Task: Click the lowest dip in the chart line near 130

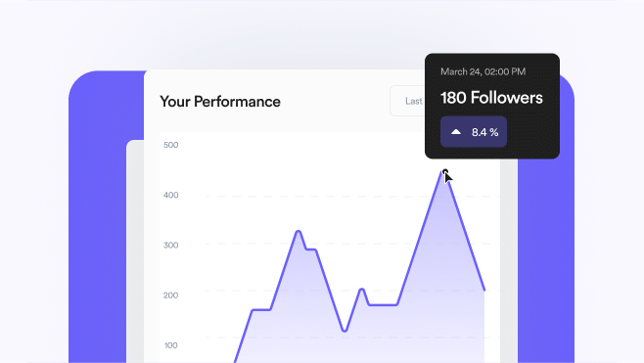Action: click(x=345, y=330)
